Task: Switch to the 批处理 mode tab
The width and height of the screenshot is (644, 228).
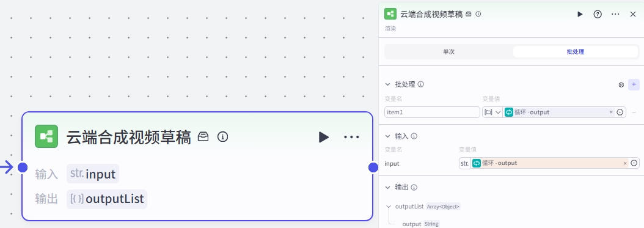Action: click(575, 52)
